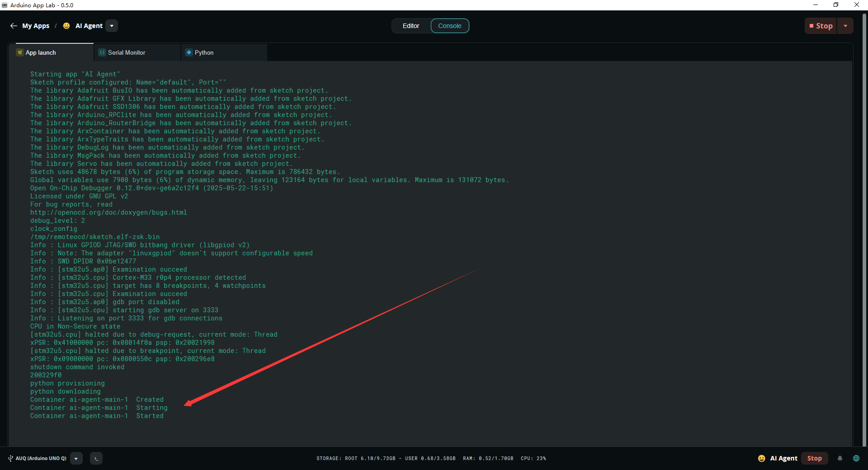Screen dimensions: 868x470
Task: Close the Arduino App Lab window
Action: click(857, 5)
